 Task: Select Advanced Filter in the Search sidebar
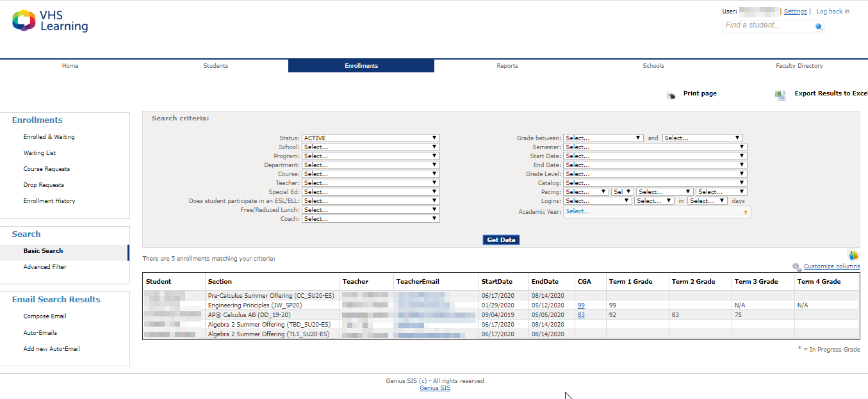[x=45, y=267]
